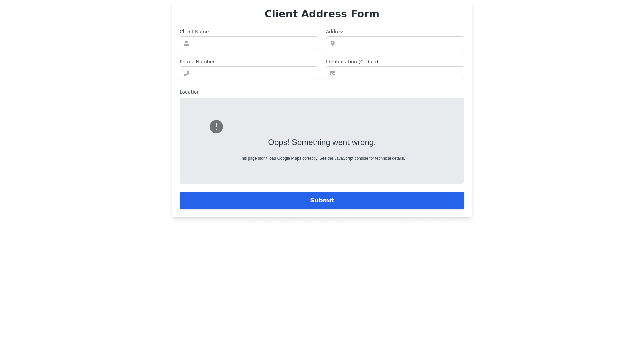Click the map pin icon in Address field
The image size is (644, 362).
pos(333,43)
